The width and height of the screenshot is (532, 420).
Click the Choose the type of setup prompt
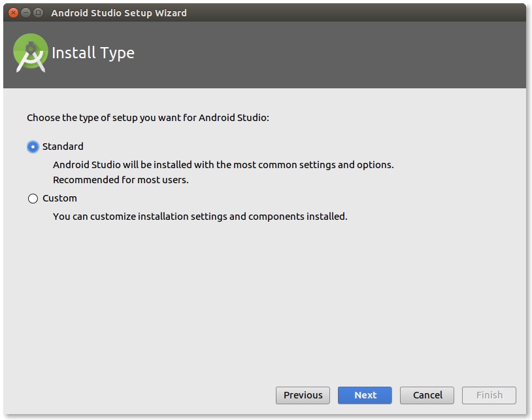[x=148, y=118]
